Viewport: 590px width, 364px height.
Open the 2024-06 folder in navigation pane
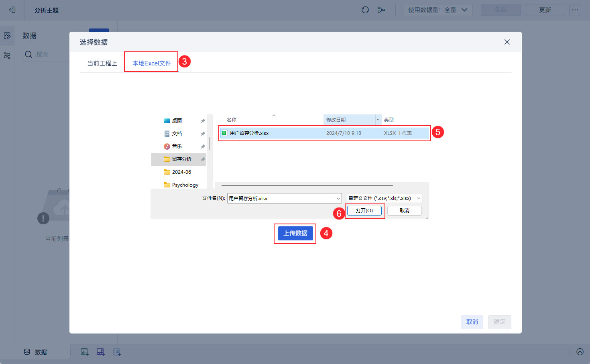tap(177, 172)
